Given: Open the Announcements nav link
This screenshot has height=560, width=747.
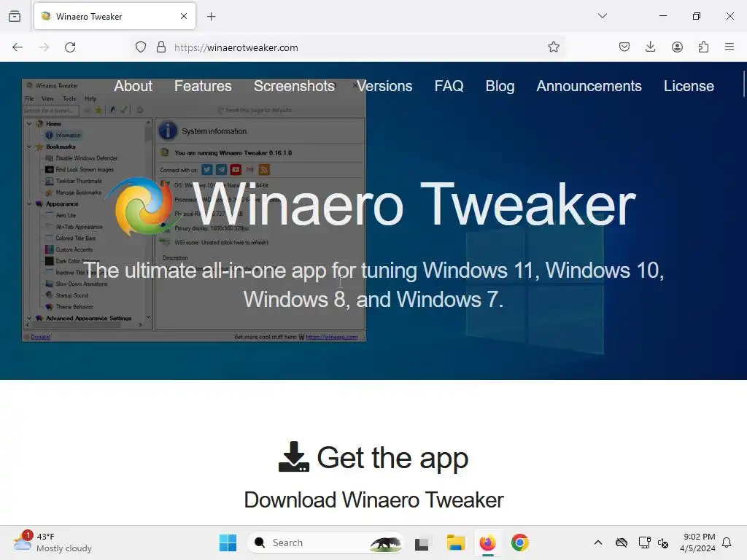Looking at the screenshot, I should pyautogui.click(x=589, y=86).
